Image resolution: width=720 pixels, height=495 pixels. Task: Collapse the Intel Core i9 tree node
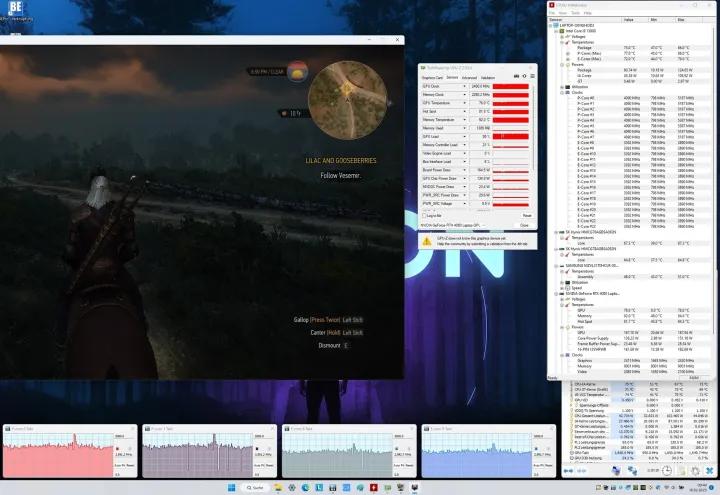[556, 30]
